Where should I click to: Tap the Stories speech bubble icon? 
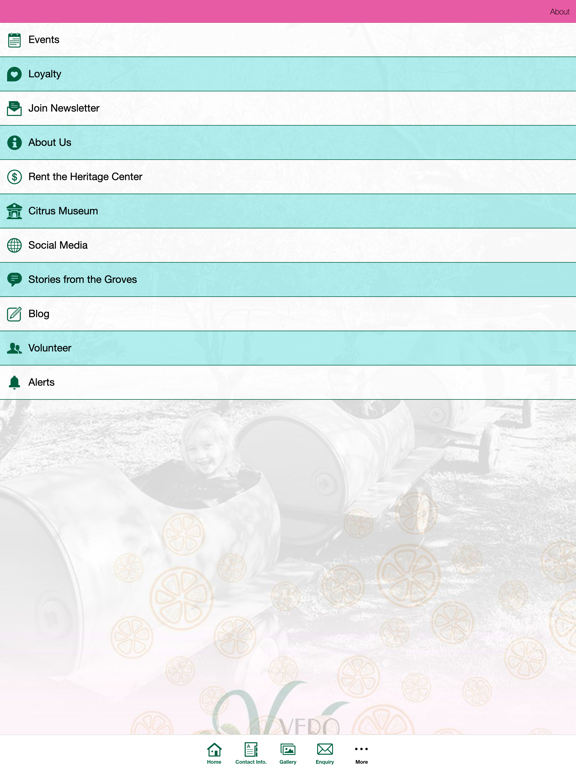tap(14, 280)
